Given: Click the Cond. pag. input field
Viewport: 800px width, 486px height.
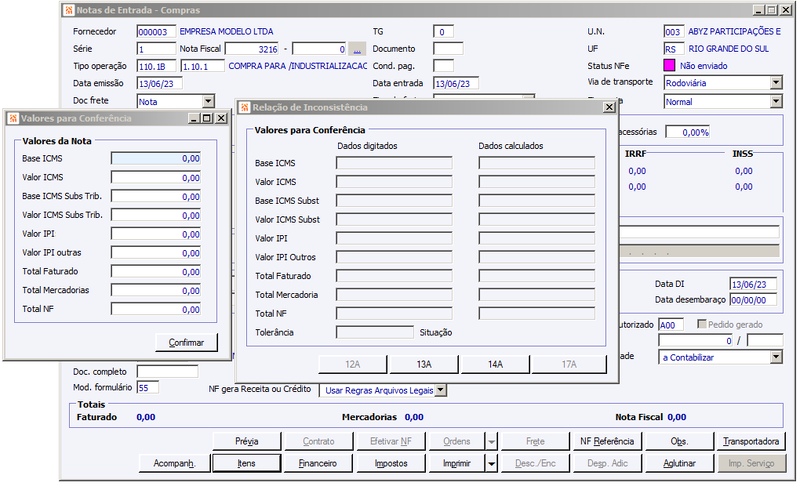Looking at the screenshot, I should point(443,66).
